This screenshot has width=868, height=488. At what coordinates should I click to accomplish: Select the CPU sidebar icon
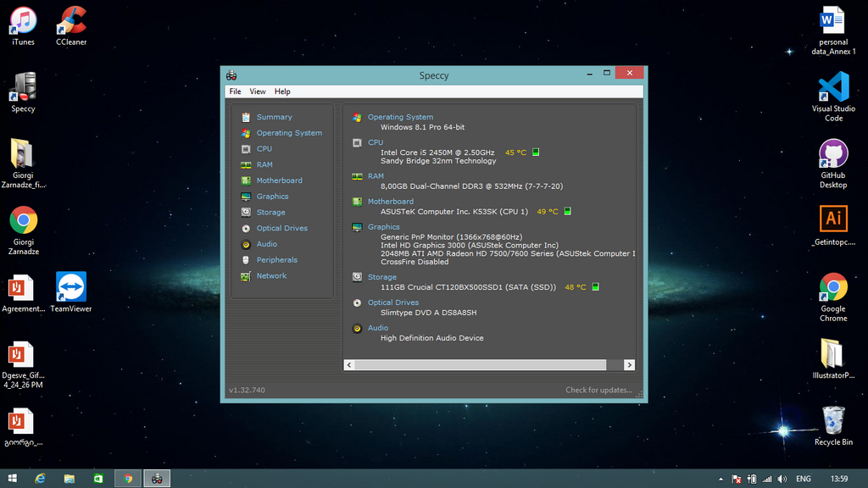tap(246, 149)
